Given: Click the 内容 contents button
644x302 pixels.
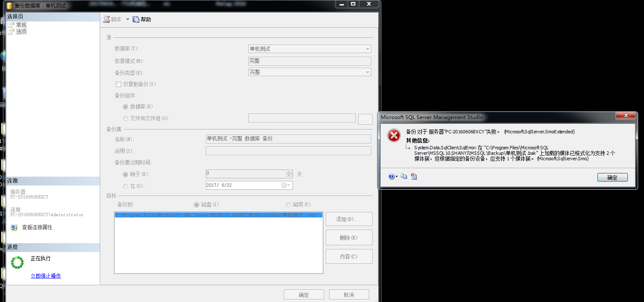Looking at the screenshot, I should 349,257.
